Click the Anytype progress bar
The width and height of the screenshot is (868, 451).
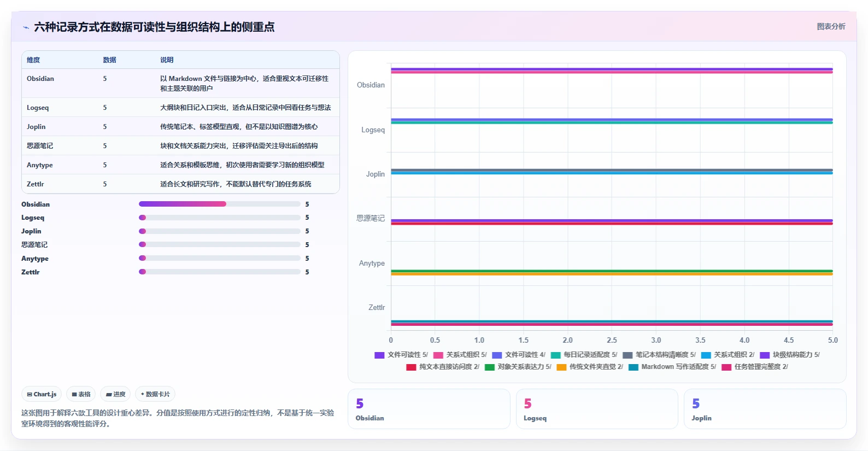(x=220, y=258)
